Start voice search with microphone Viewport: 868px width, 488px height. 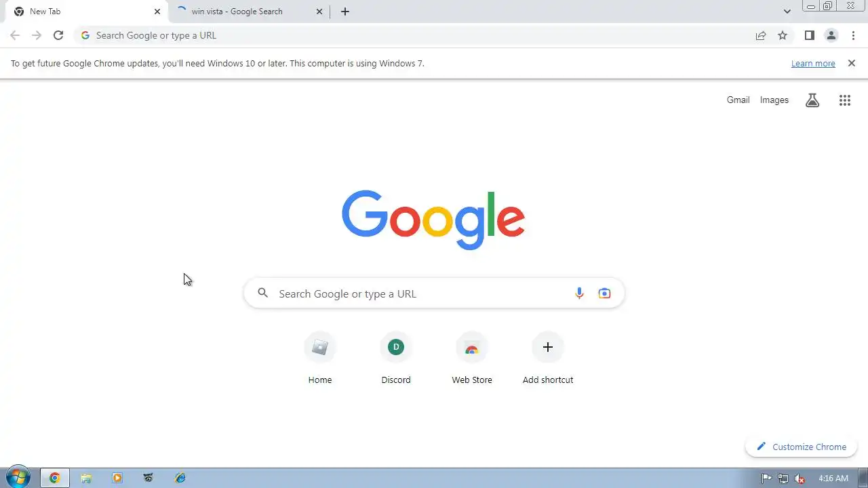[579, 293]
